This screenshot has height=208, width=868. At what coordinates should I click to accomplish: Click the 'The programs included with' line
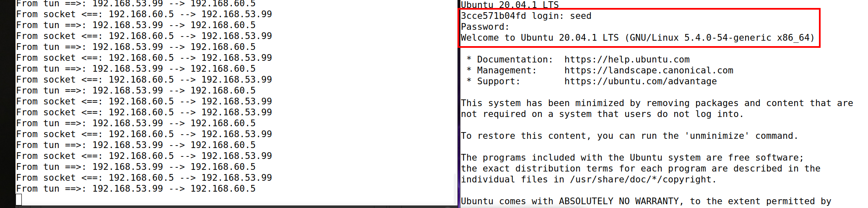(632, 158)
